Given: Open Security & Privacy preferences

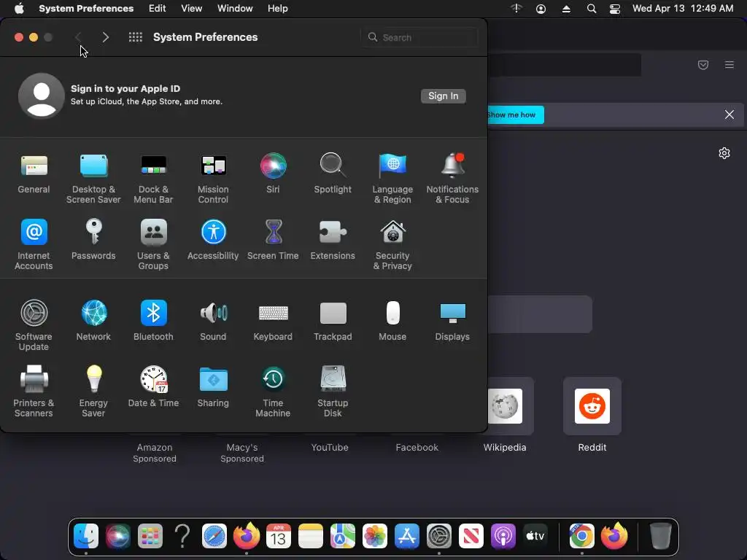Looking at the screenshot, I should point(392,245).
